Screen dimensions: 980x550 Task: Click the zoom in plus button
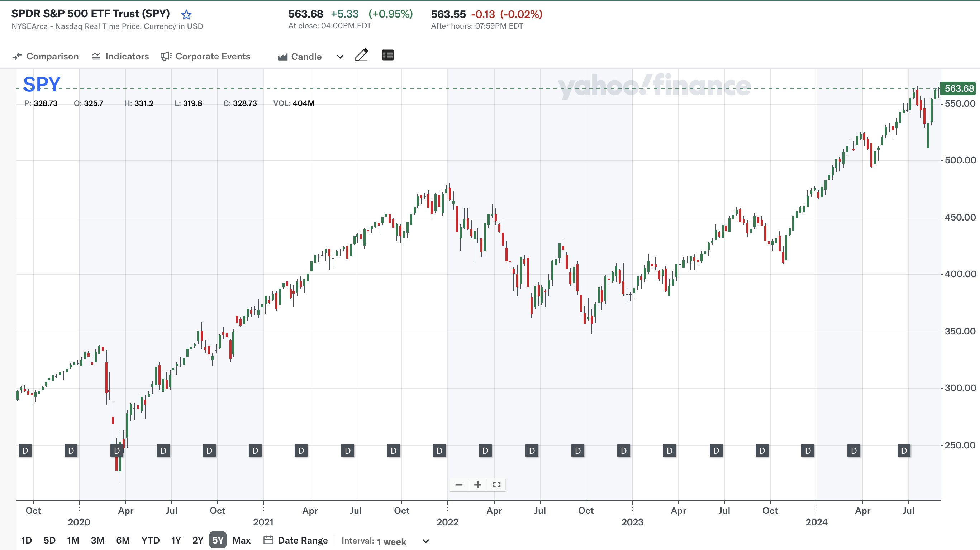coord(477,484)
